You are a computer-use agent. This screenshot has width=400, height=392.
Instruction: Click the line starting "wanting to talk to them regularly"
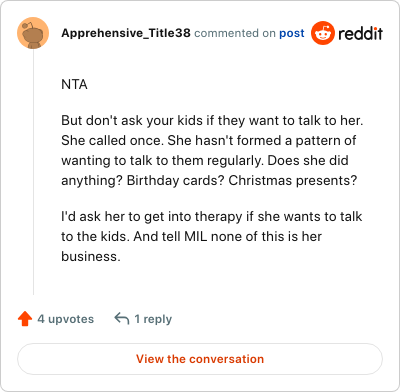pyautogui.click(x=205, y=161)
